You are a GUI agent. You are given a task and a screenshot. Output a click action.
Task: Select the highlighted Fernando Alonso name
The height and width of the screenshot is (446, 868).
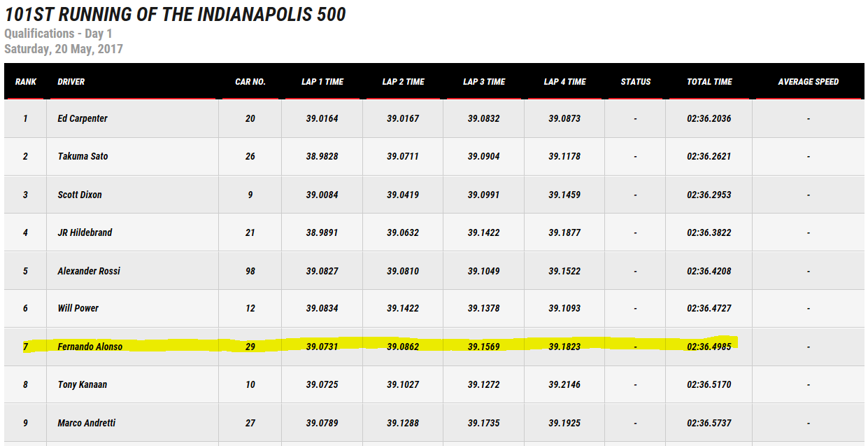[90, 347]
